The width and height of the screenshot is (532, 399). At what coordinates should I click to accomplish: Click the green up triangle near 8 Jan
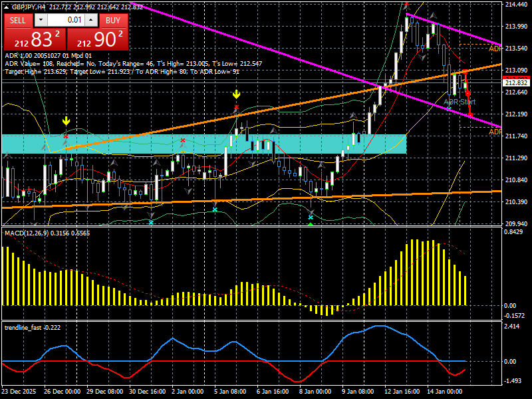(x=311, y=224)
